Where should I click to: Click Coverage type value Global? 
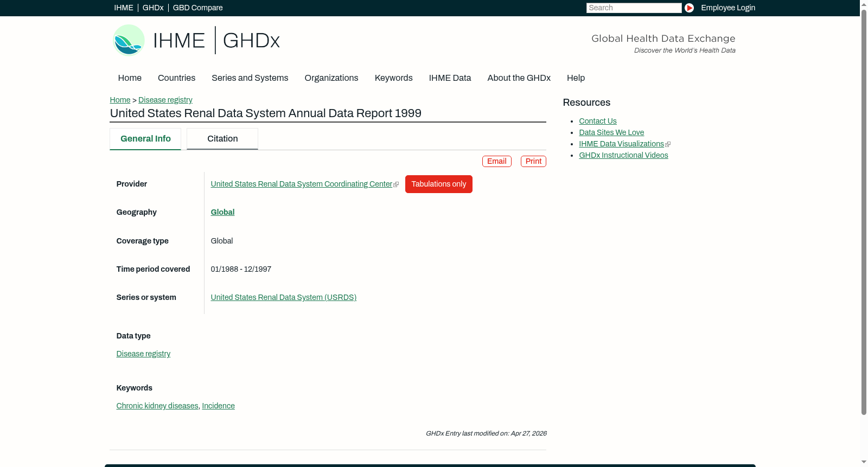tap(221, 241)
